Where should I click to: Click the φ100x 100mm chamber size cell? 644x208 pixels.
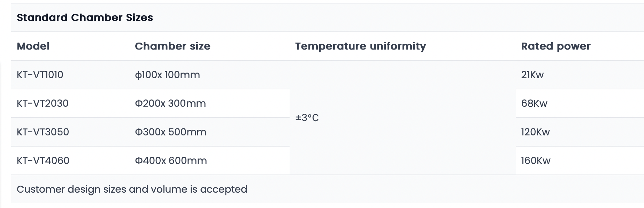[x=167, y=75]
